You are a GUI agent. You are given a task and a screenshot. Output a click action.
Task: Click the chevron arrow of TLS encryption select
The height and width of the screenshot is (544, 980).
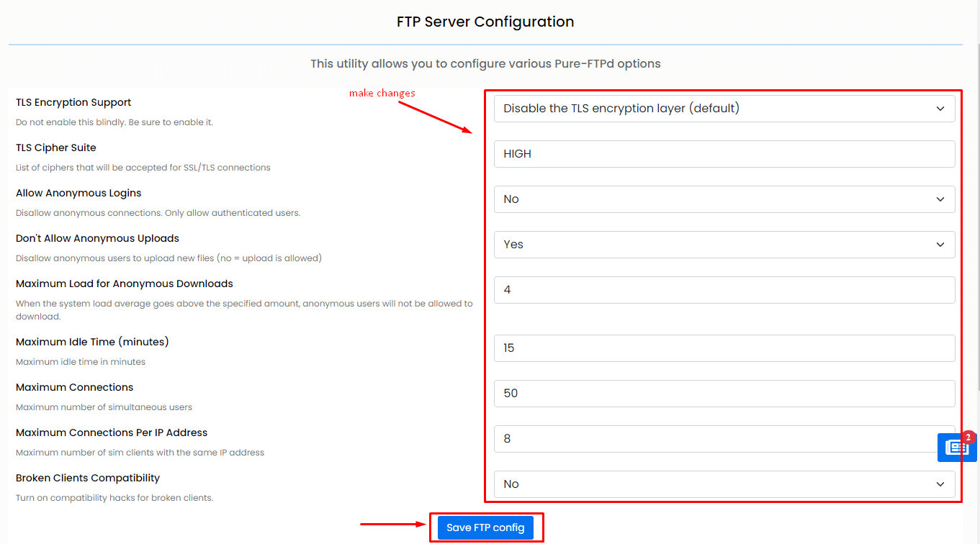[x=940, y=109]
